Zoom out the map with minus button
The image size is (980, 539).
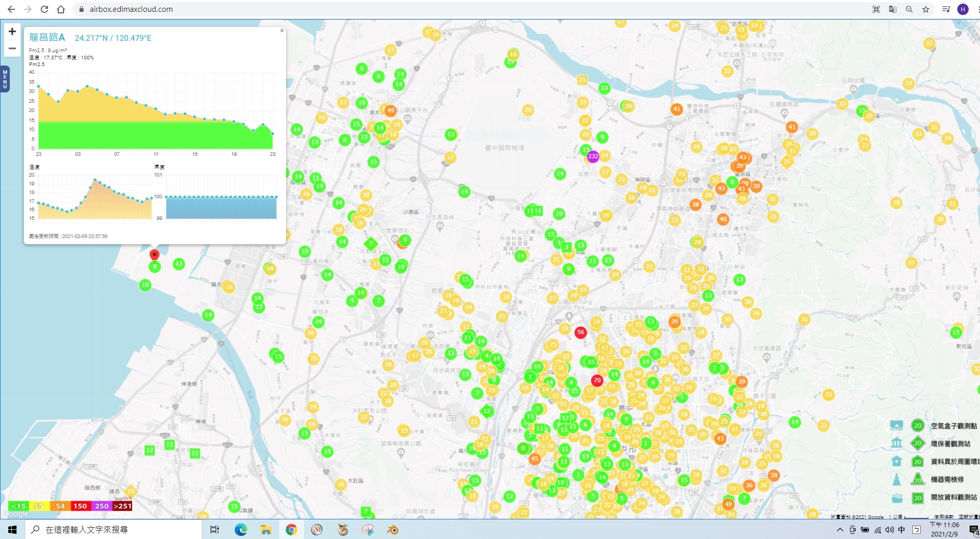tap(12, 49)
